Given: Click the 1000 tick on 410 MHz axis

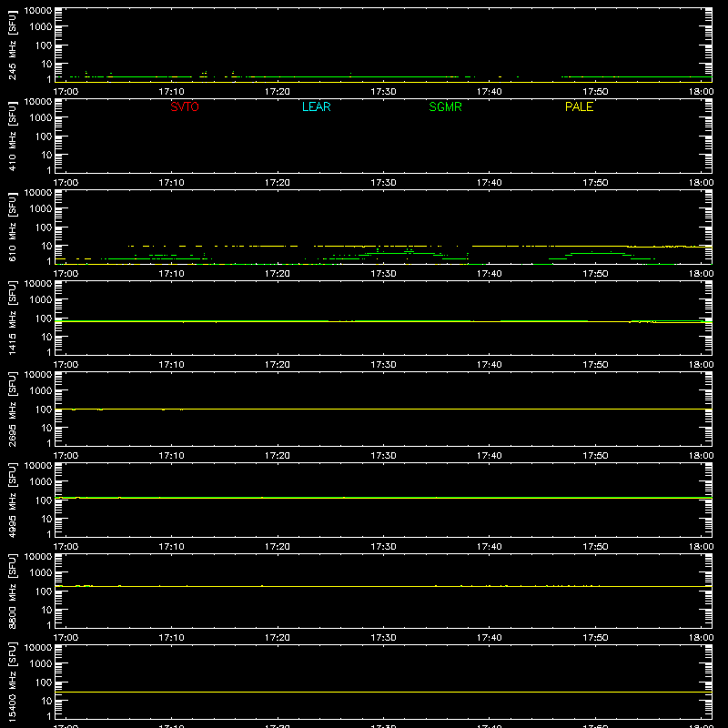Looking at the screenshot, I should (41, 118).
